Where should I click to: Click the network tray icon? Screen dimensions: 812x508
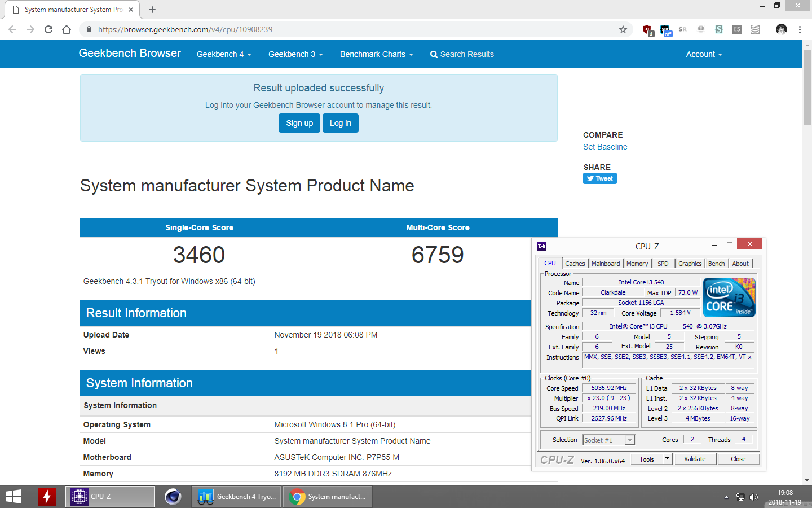coord(740,497)
